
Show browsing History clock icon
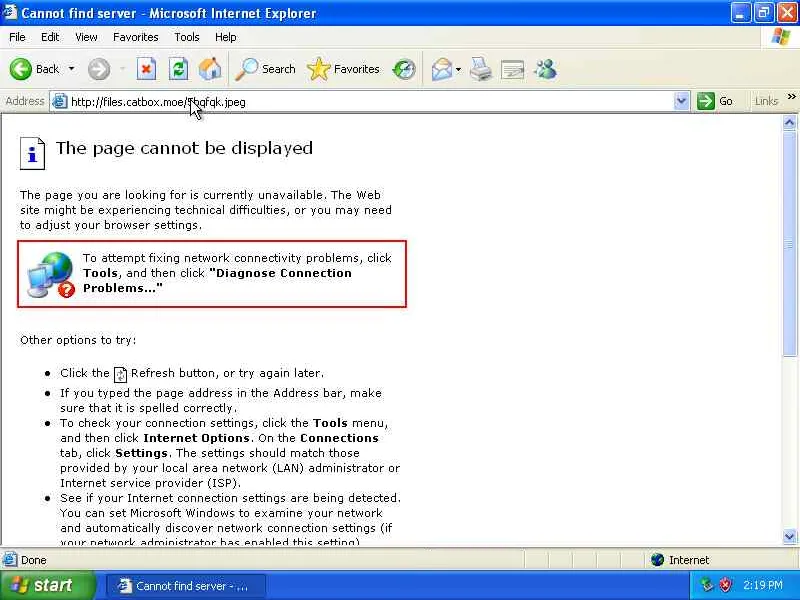pyautogui.click(x=404, y=69)
